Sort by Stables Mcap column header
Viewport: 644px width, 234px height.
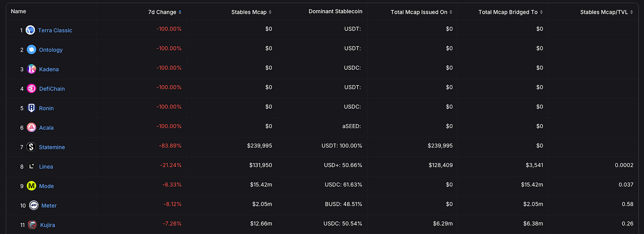pyautogui.click(x=251, y=12)
